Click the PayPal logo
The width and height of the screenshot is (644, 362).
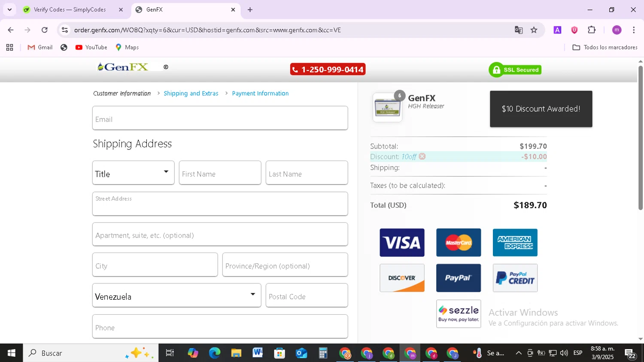459,278
